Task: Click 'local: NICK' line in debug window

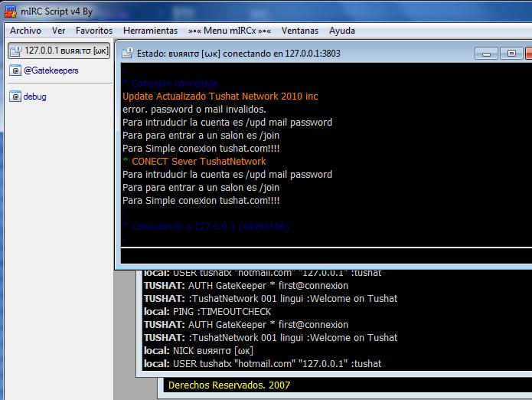Action: (x=198, y=350)
